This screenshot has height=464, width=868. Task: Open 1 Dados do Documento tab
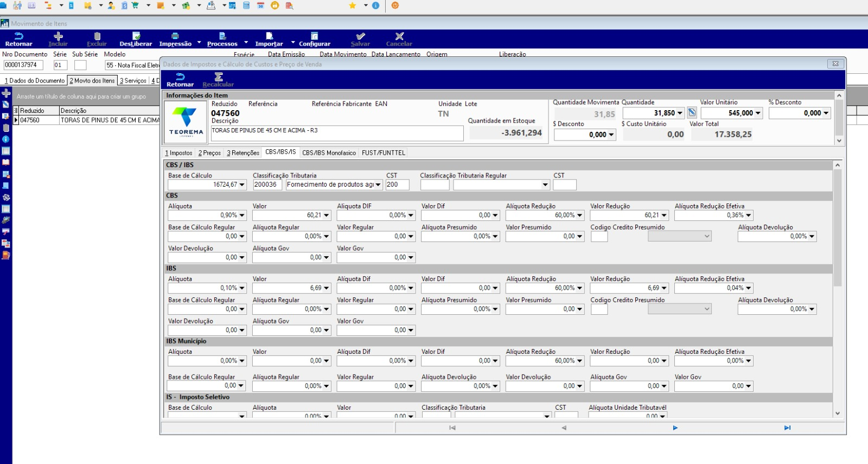[34, 81]
